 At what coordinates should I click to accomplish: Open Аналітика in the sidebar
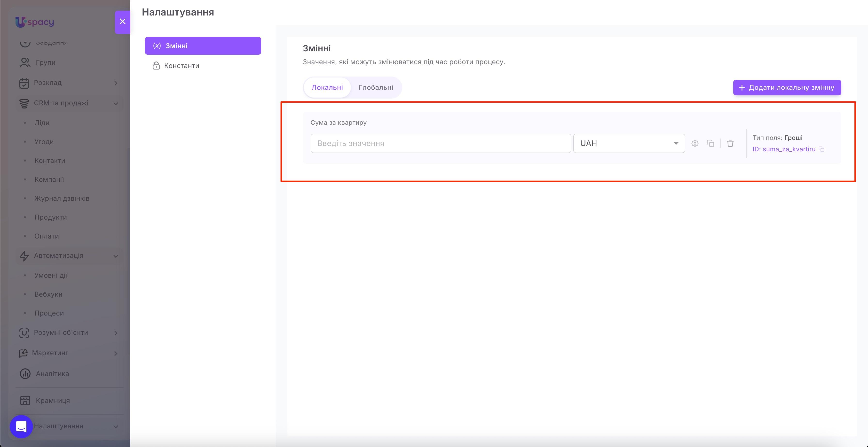tap(52, 374)
